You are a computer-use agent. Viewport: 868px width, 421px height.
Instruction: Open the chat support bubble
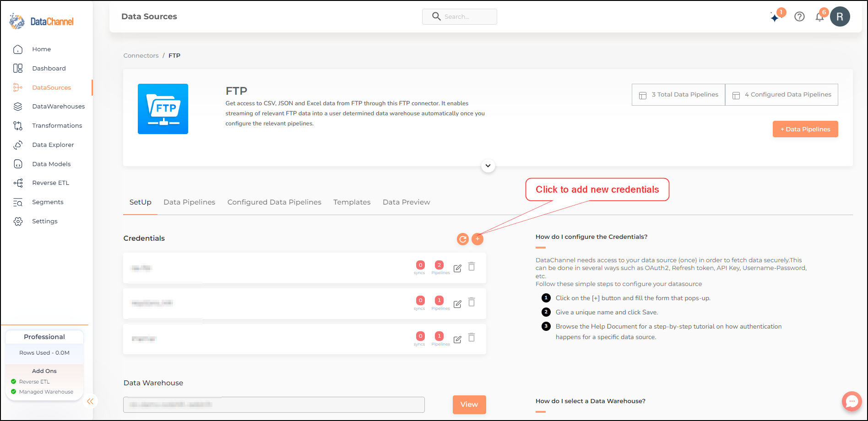pyautogui.click(x=852, y=401)
